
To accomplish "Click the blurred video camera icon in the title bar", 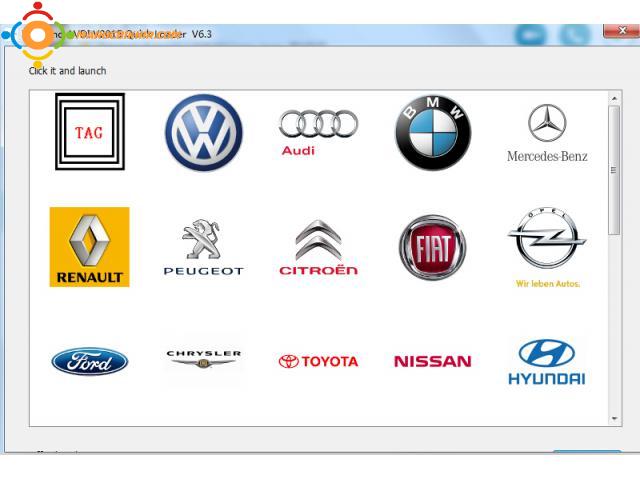I will pyautogui.click(x=530, y=35).
